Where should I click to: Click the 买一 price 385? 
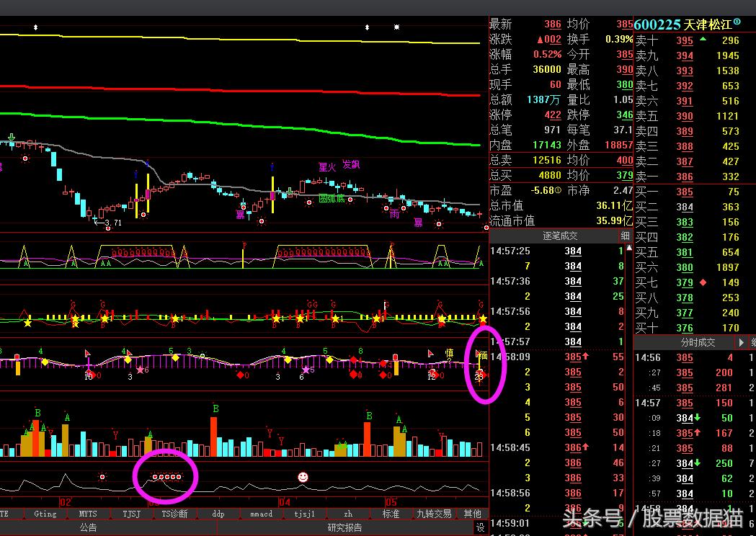[684, 192]
